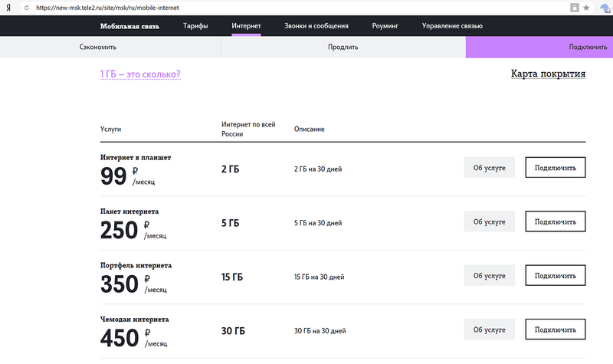Open Управление связью menu
Viewport: 613px width, 364px height.
pos(452,26)
